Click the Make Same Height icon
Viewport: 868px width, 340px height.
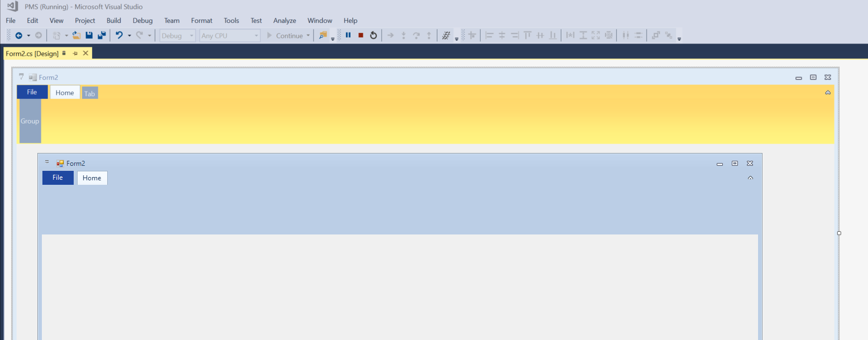(x=583, y=35)
